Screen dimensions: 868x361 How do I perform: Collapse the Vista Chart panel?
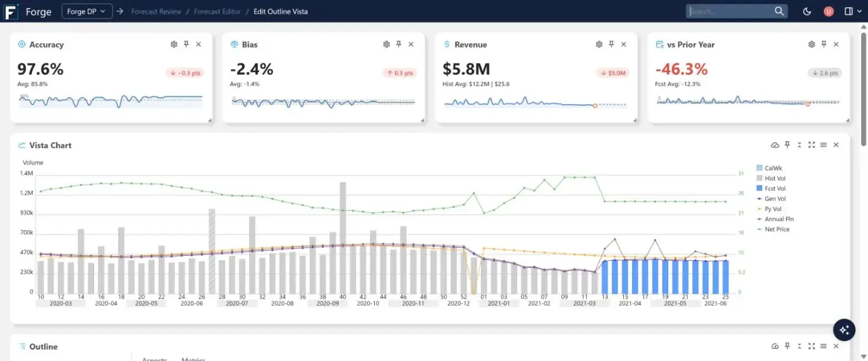point(799,145)
